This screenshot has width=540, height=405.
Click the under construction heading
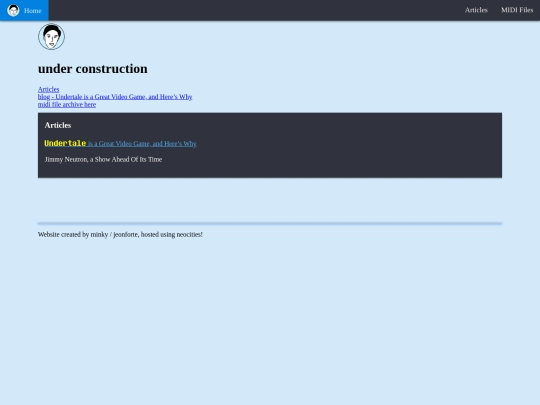93,69
